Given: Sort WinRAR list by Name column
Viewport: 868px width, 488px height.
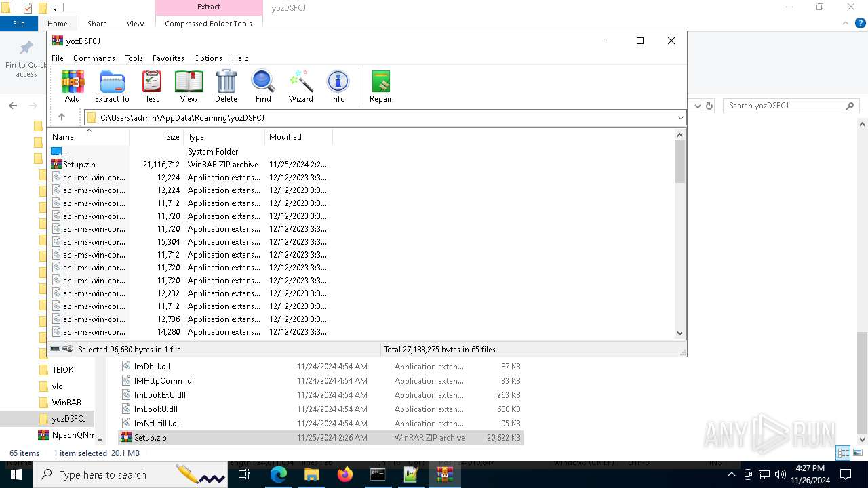Looking at the screenshot, I should point(88,136).
